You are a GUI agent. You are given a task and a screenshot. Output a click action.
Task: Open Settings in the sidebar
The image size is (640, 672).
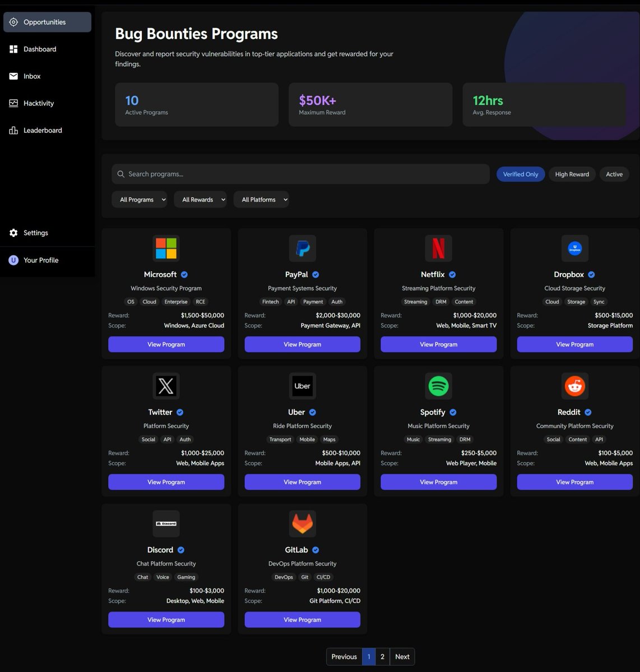point(47,233)
